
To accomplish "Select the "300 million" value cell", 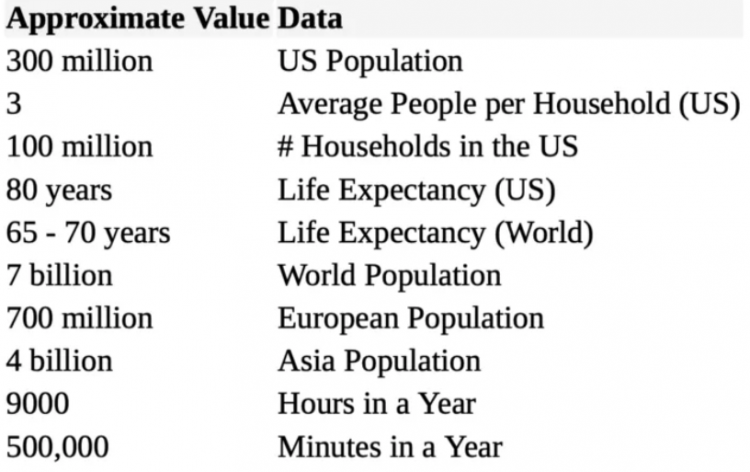I will pos(80,61).
